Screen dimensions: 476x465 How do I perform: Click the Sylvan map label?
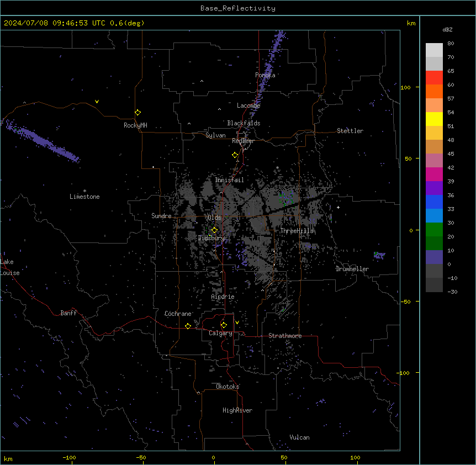click(x=215, y=135)
